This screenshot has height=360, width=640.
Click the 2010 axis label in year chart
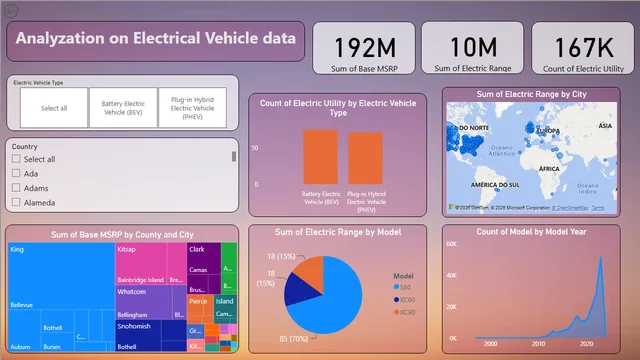(x=538, y=344)
